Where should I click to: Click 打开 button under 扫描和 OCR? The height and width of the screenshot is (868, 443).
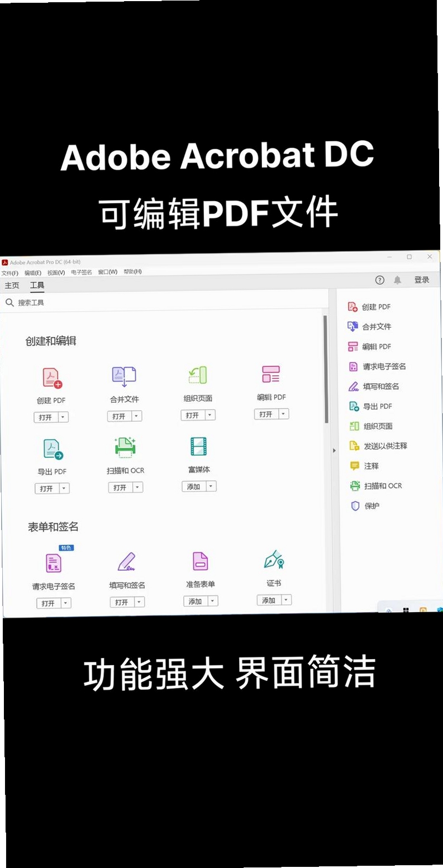pyautogui.click(x=121, y=488)
